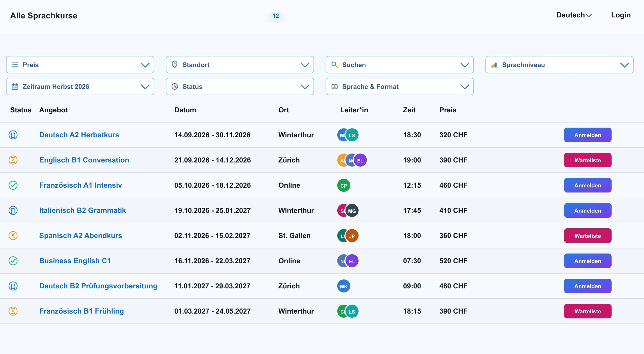Open the Zeitraum Herbst 2026 dropdown

[80, 86]
